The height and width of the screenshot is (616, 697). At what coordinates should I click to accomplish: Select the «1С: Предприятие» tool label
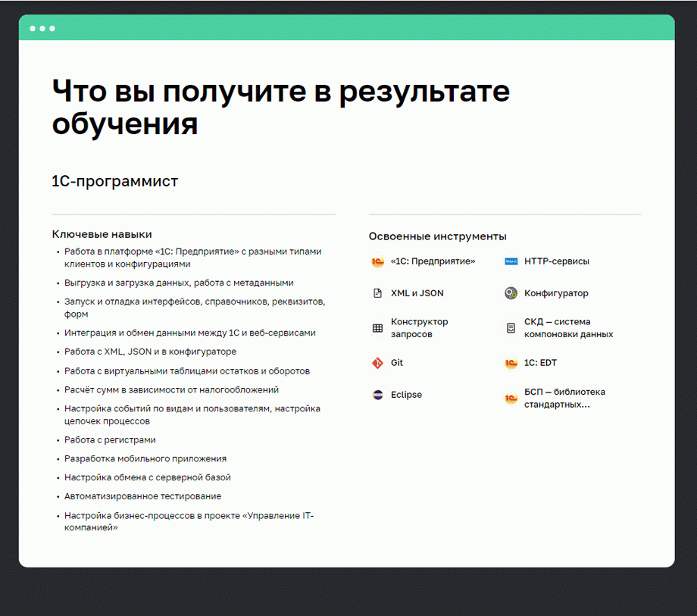(433, 261)
